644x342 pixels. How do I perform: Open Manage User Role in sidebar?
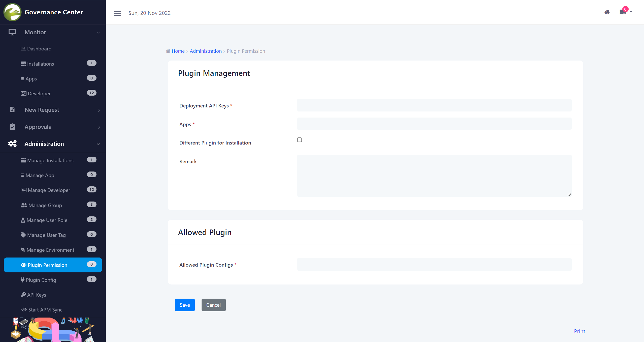point(47,220)
